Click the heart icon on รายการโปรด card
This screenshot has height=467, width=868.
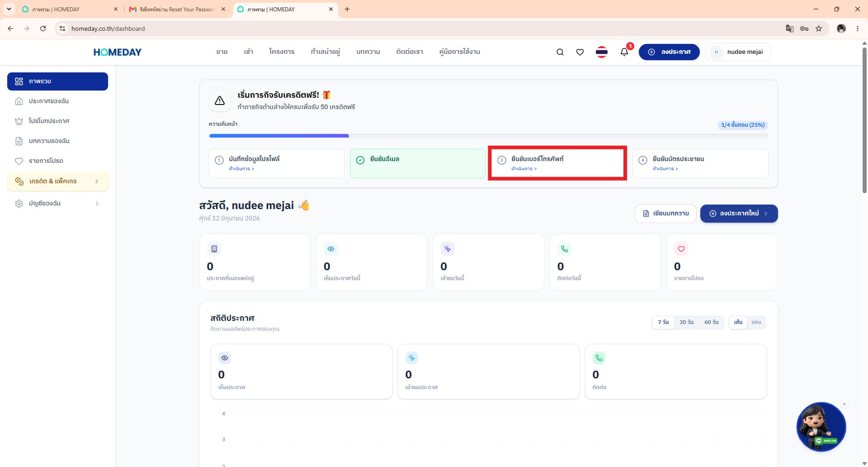(x=681, y=249)
